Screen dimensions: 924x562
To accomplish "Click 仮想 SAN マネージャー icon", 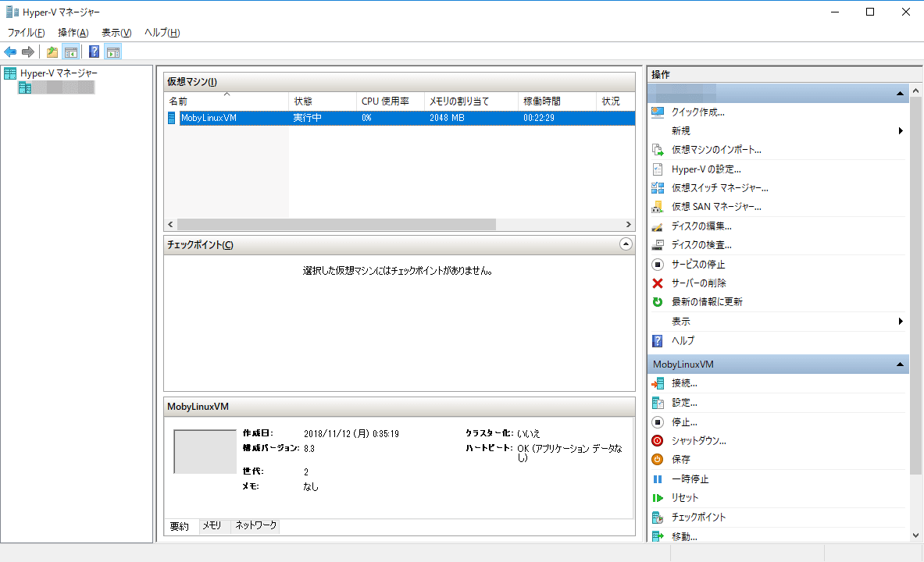I will coord(658,207).
